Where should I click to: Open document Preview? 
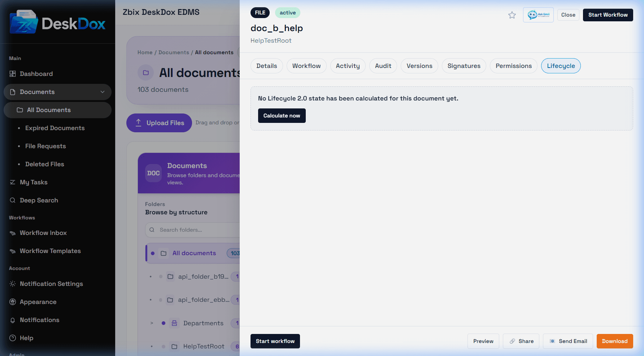click(483, 341)
